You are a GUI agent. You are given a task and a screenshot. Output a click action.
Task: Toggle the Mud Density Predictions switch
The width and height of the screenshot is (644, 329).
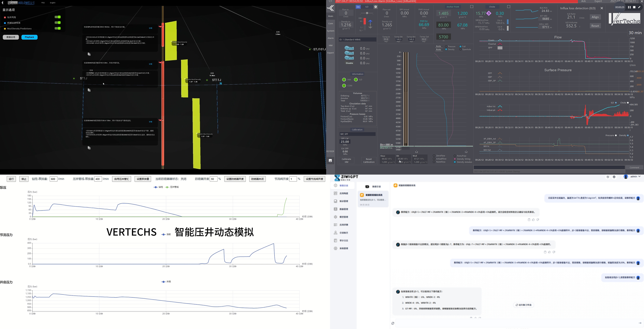(58, 28)
